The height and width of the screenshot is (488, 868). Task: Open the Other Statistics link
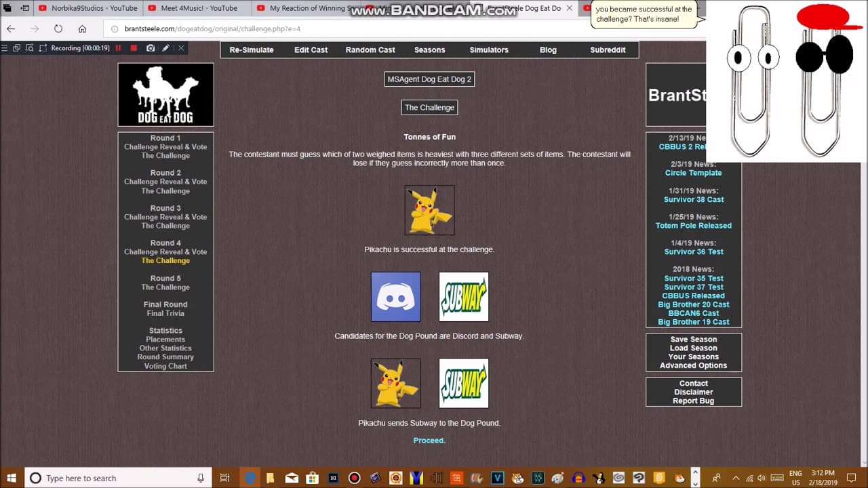pos(165,348)
